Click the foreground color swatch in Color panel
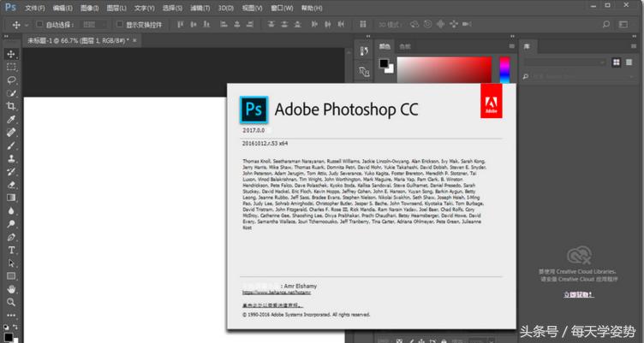 coord(384,63)
